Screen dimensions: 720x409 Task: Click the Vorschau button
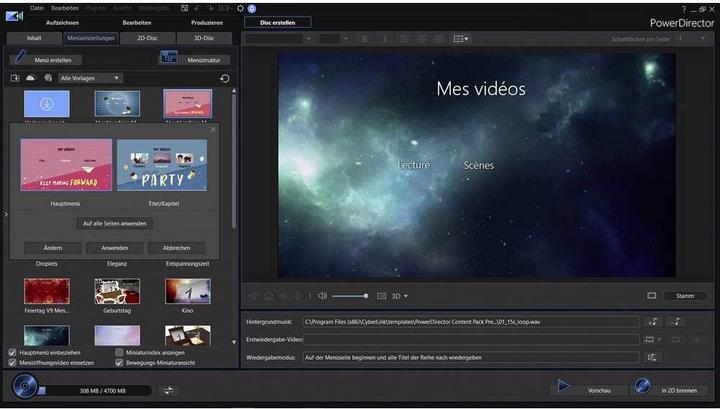click(x=599, y=391)
